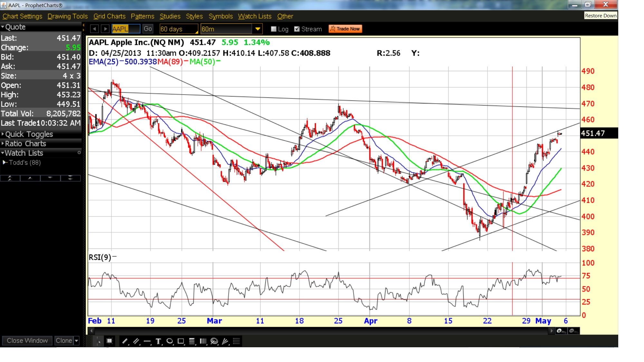The width and height of the screenshot is (644, 362).
Task: Select the parallel channel lines tool
Action: click(136, 341)
